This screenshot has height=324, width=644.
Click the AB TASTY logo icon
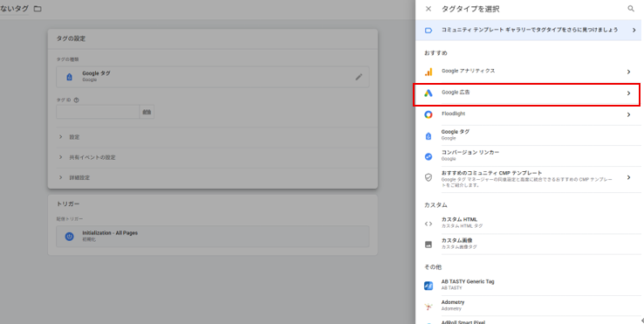[428, 286]
